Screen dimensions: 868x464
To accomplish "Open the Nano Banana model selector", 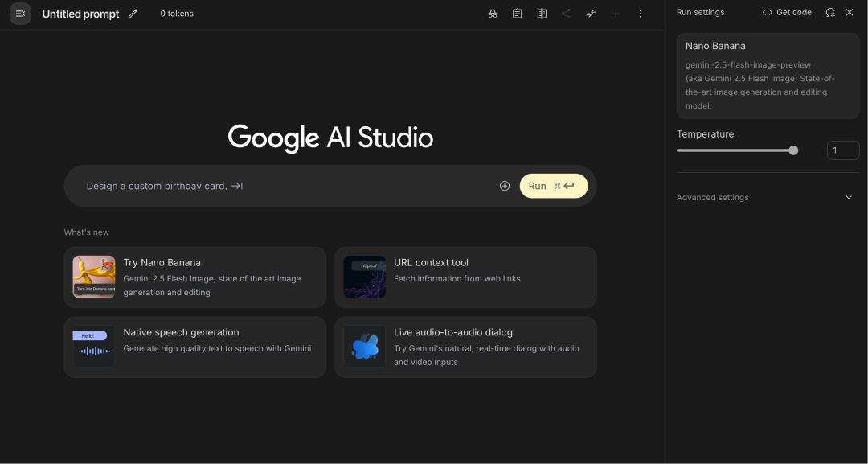I will tap(768, 76).
